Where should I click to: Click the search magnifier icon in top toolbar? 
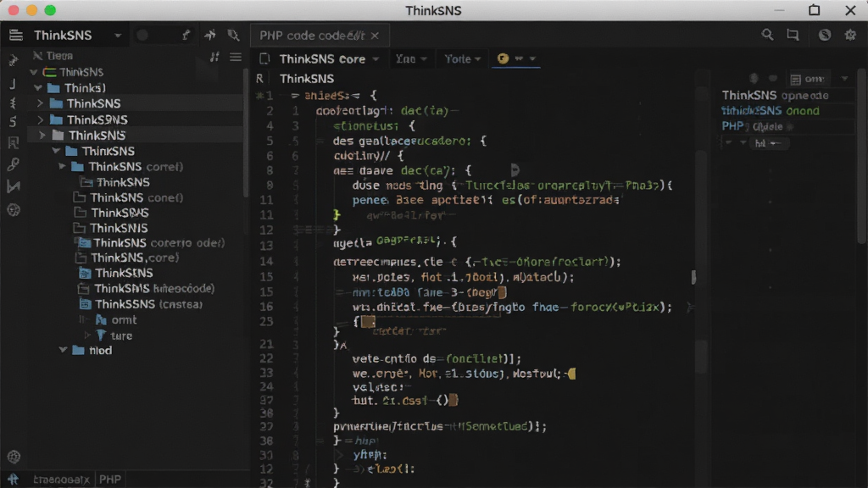pos(767,35)
